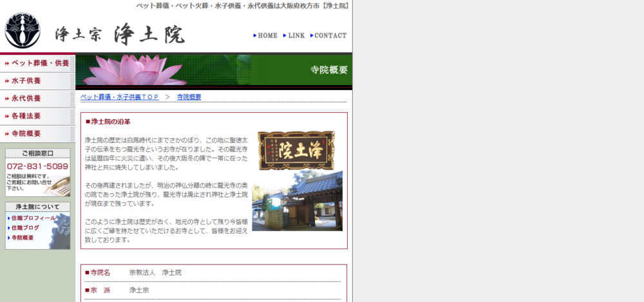Viewport: 644px width, 302px height.
Task: Click the temple crest logo icon
Action: click(x=23, y=30)
